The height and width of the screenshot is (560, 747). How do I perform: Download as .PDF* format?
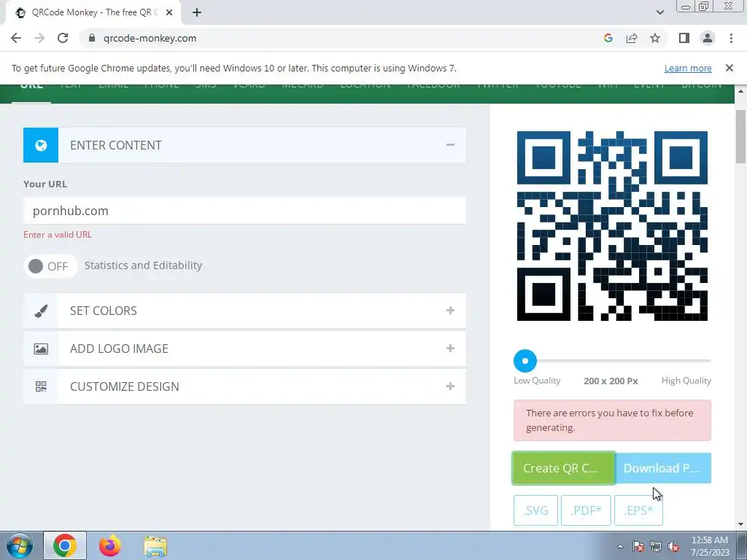(x=586, y=510)
